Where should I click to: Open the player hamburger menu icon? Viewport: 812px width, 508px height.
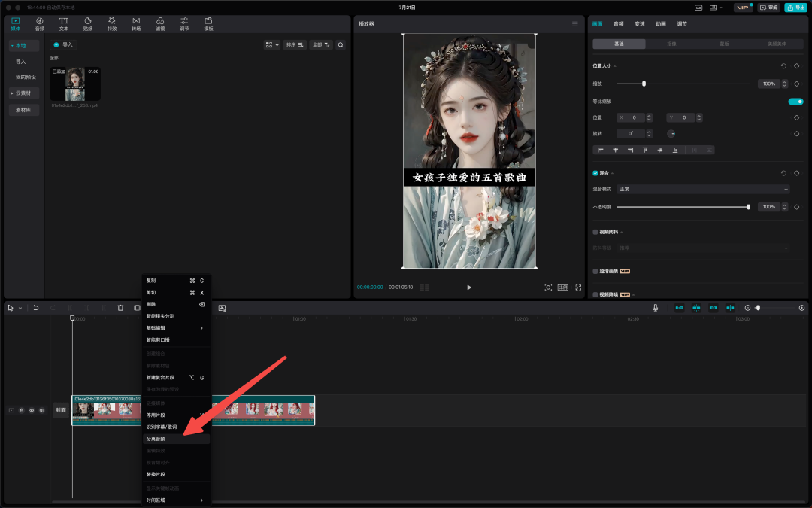pos(575,24)
